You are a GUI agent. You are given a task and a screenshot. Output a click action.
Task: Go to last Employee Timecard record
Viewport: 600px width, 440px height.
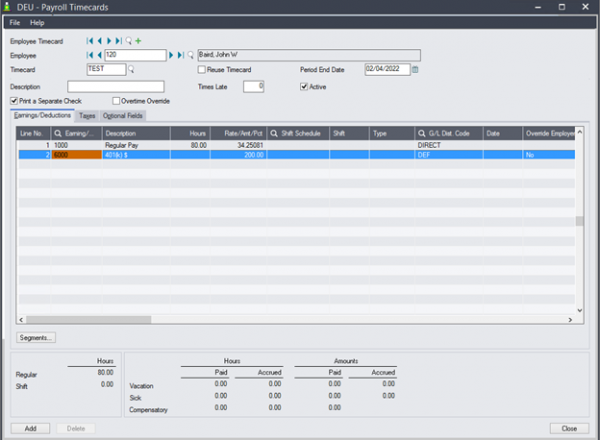click(119, 41)
